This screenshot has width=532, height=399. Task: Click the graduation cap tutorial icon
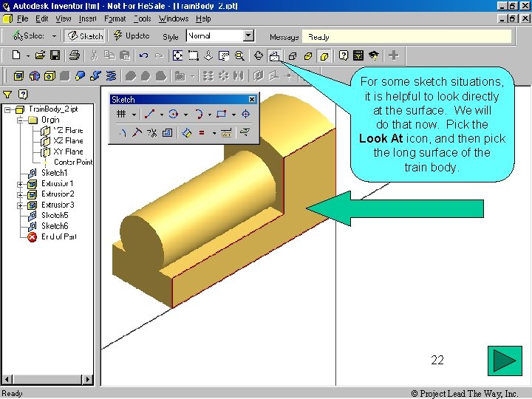pyautogui.click(x=374, y=55)
